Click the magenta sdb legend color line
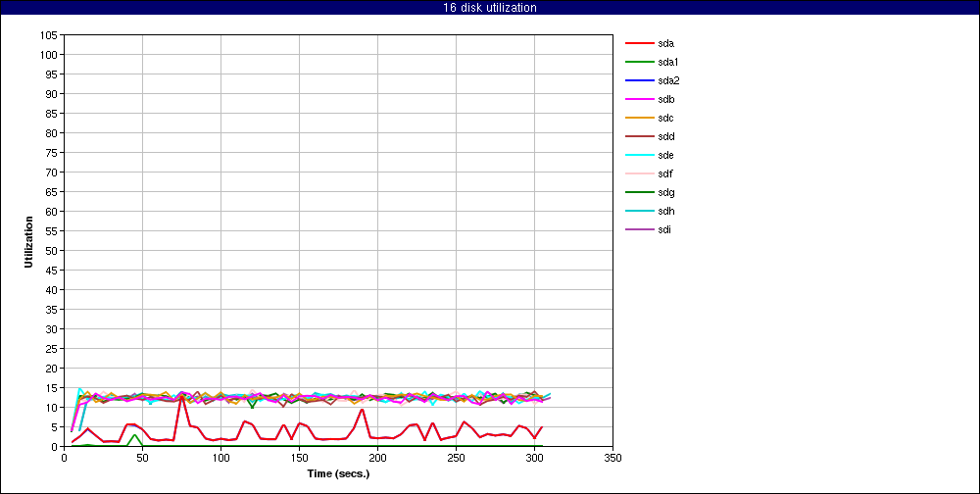980x494 pixels. pos(639,99)
